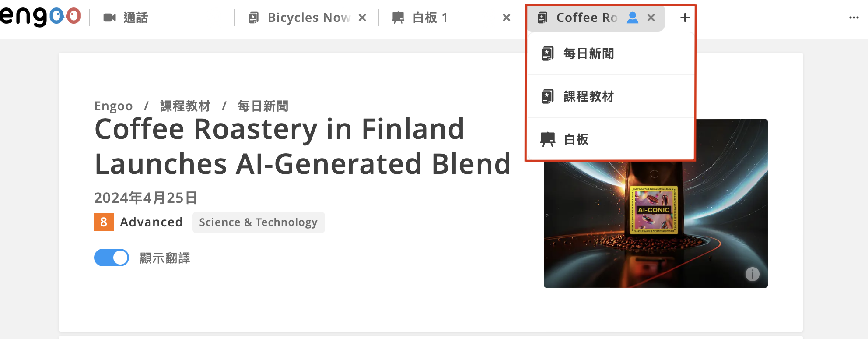Close the Coffee Roastery tab
The width and height of the screenshot is (868, 339).
click(x=651, y=18)
